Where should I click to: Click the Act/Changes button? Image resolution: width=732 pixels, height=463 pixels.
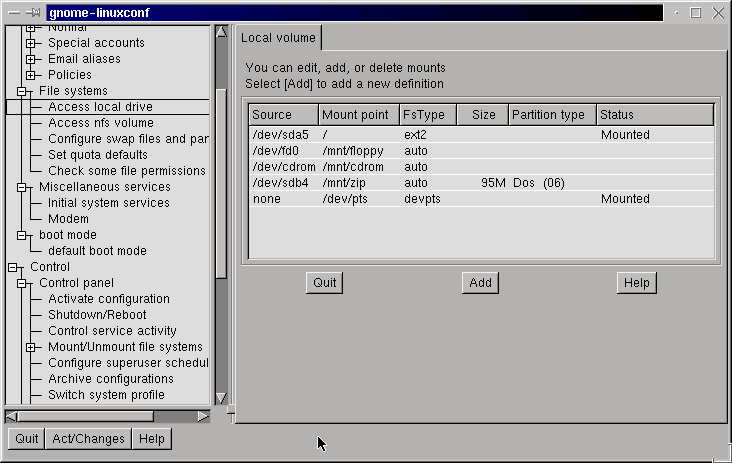click(x=88, y=439)
